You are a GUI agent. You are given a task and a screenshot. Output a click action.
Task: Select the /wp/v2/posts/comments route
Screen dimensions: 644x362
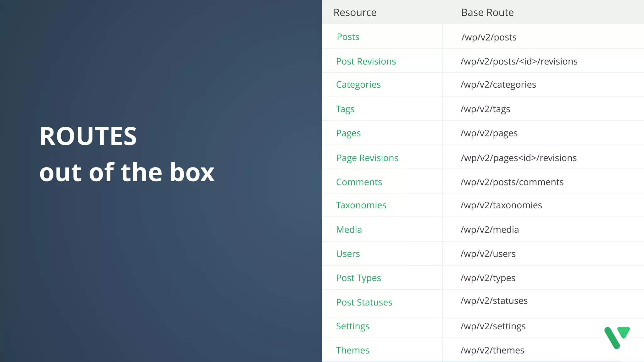tap(512, 182)
